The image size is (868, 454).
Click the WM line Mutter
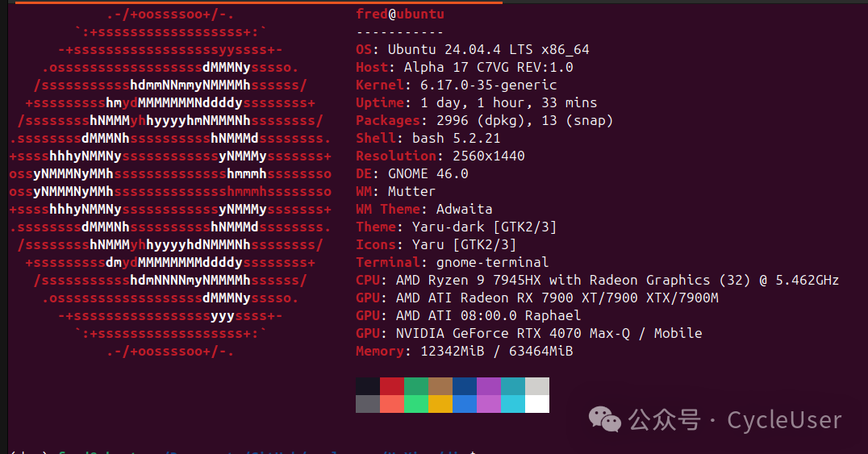click(396, 191)
